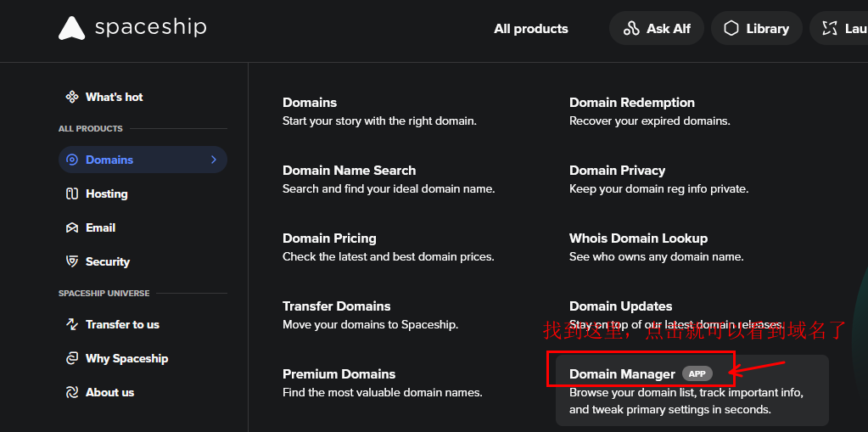Click the Launchpad icon in the header
Image resolution: width=868 pixels, height=432 pixels.
coord(830,28)
